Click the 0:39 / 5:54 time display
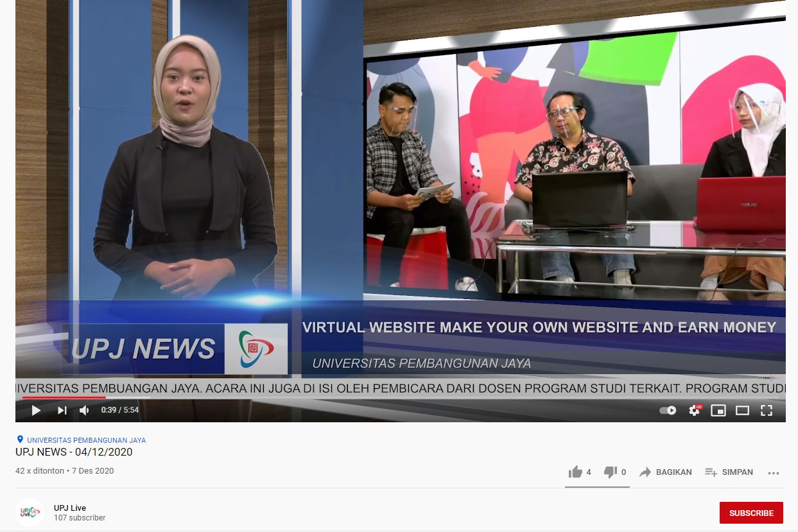This screenshot has height=532, width=798. (120, 410)
